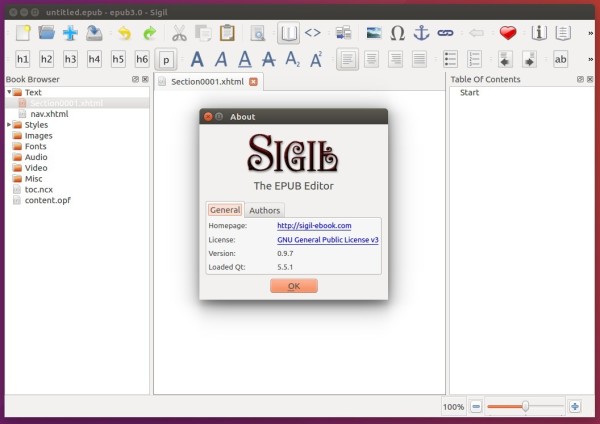The height and width of the screenshot is (424, 600).
Task: Cut selection with scissors icon
Action: 179,33
